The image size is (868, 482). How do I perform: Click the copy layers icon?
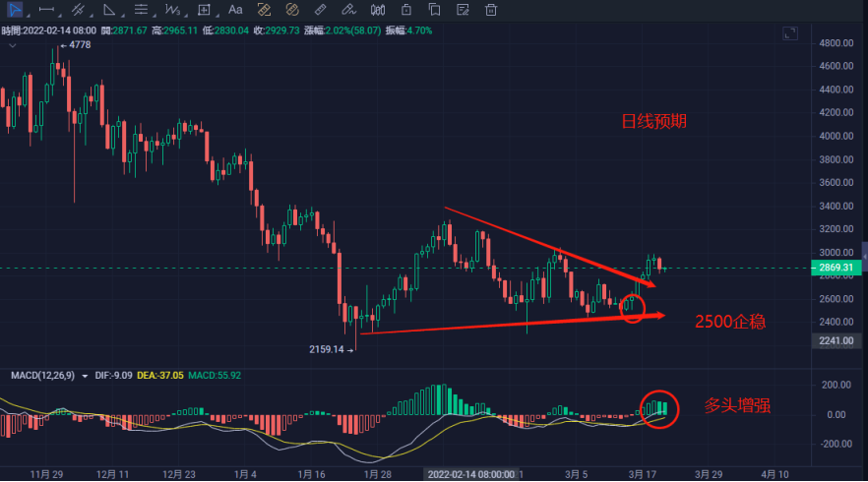click(435, 10)
